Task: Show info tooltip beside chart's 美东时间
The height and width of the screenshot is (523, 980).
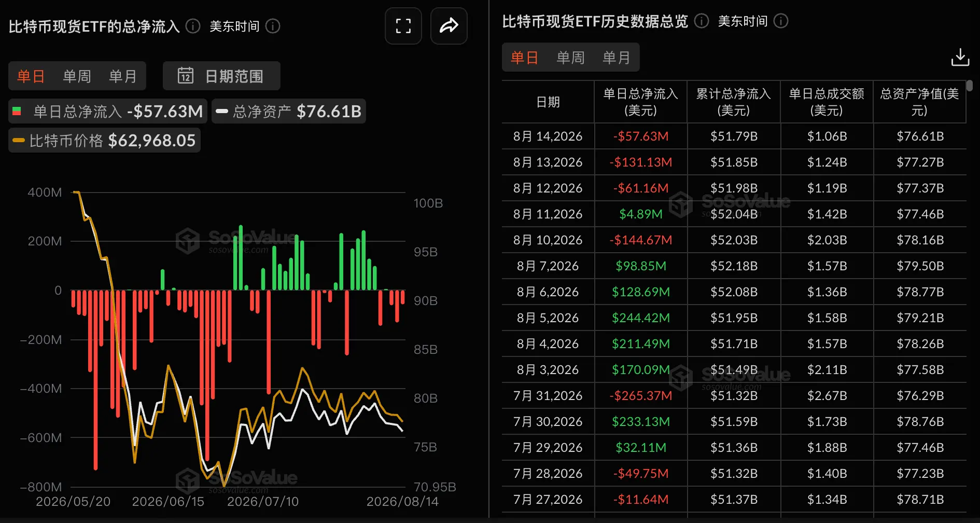Action: coord(273,26)
